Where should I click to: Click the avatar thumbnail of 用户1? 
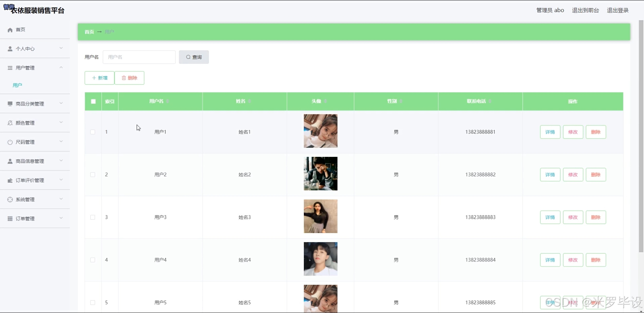tap(321, 131)
